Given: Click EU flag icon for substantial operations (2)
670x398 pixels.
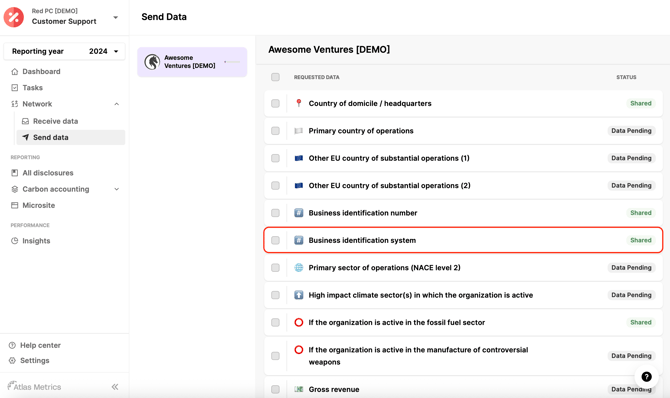Looking at the screenshot, I should point(299,186).
